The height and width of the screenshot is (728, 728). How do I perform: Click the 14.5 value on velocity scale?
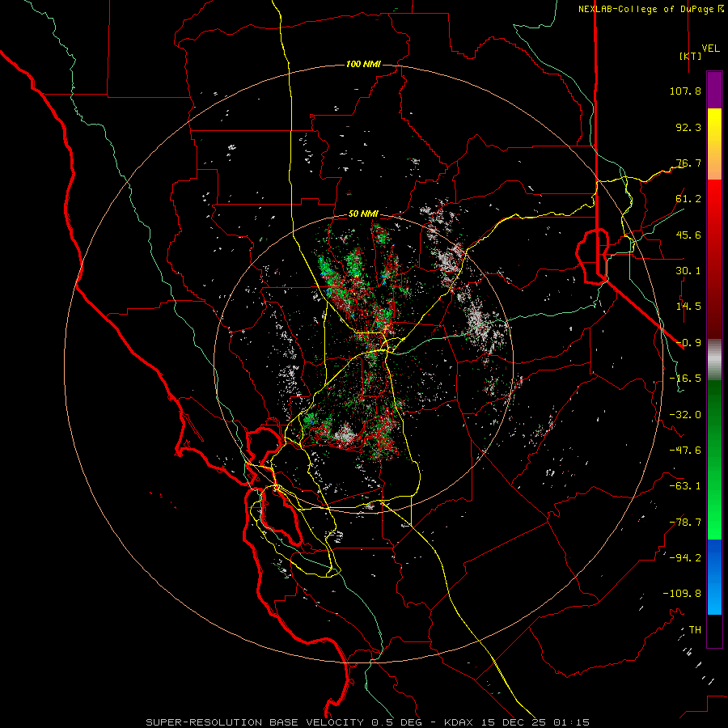tap(688, 307)
